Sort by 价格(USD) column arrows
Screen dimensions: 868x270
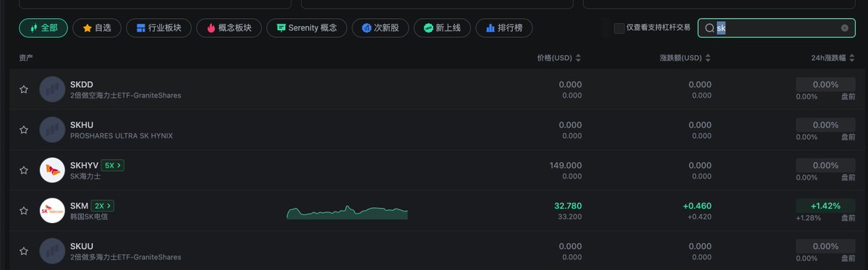[x=578, y=58]
